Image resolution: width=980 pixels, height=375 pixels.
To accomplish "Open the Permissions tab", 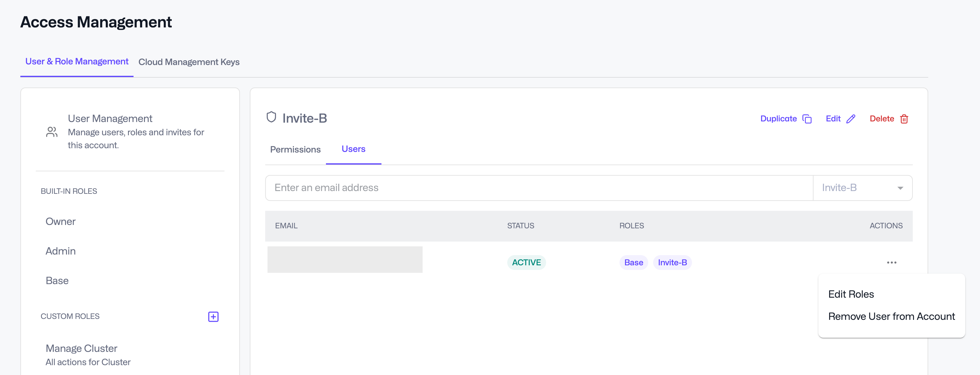I will pyautogui.click(x=295, y=149).
